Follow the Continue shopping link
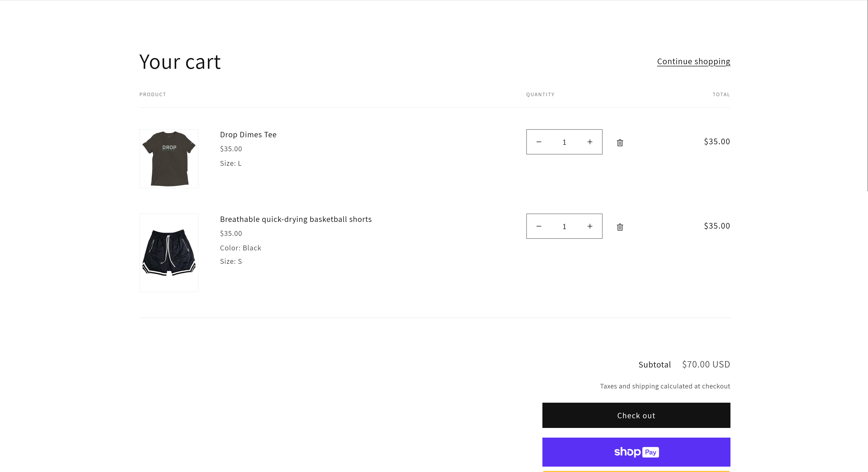The height and width of the screenshot is (472, 868). pos(693,61)
